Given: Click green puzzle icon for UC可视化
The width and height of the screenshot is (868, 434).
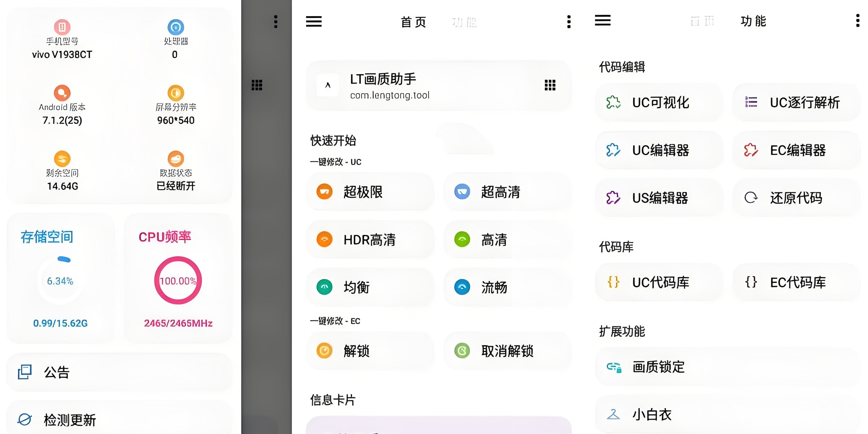Looking at the screenshot, I should point(613,102).
